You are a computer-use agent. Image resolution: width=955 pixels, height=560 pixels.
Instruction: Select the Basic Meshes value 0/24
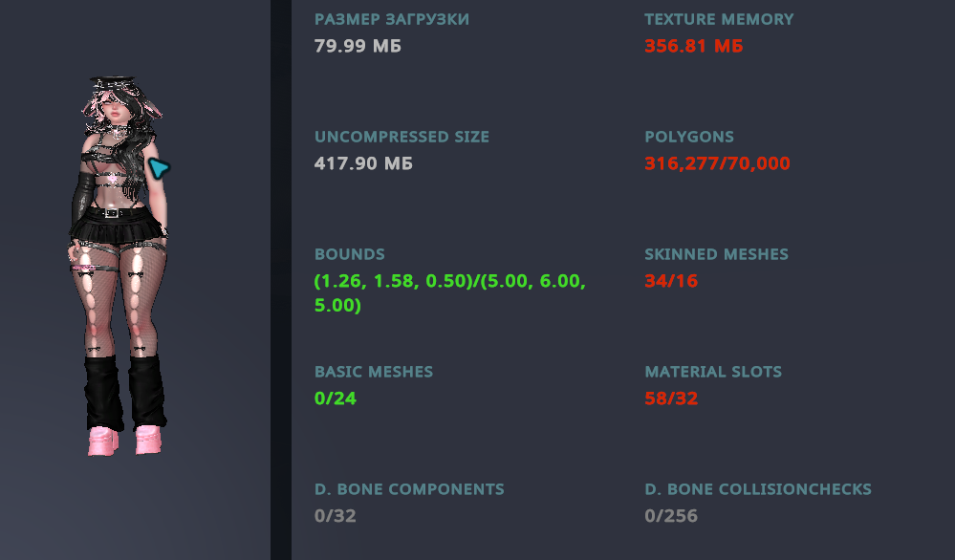335,398
